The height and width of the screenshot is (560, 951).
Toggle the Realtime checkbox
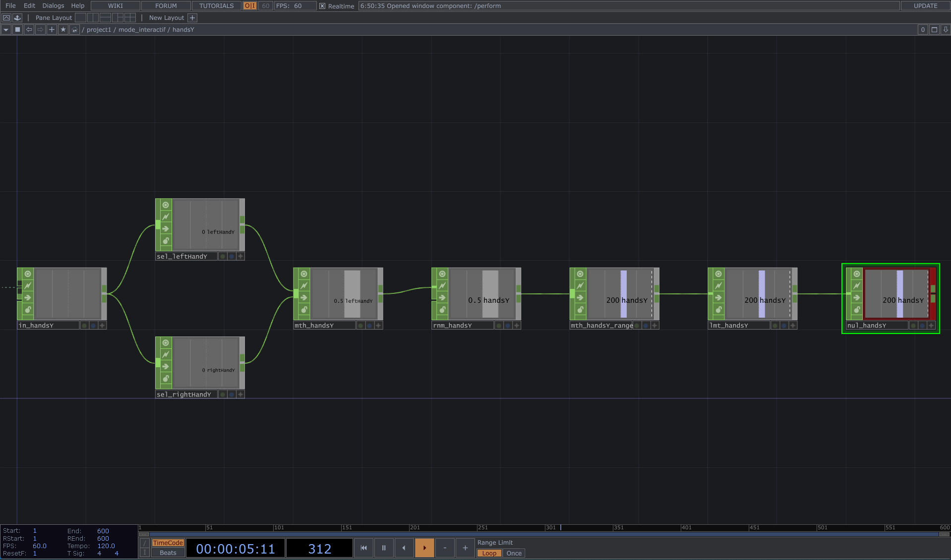tap(322, 6)
